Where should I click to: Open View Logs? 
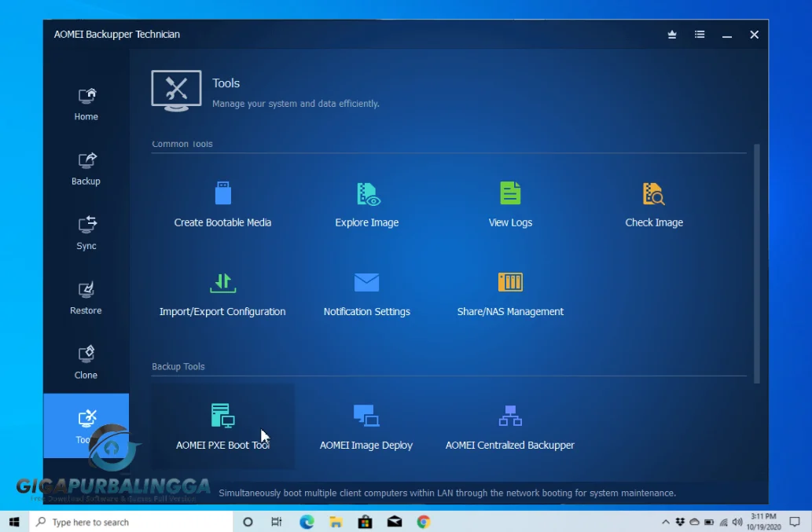[510, 204]
